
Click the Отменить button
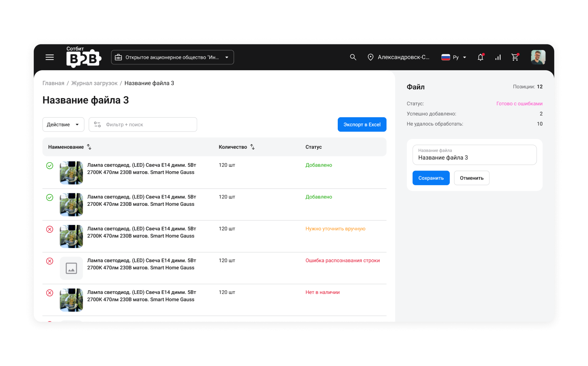(472, 178)
